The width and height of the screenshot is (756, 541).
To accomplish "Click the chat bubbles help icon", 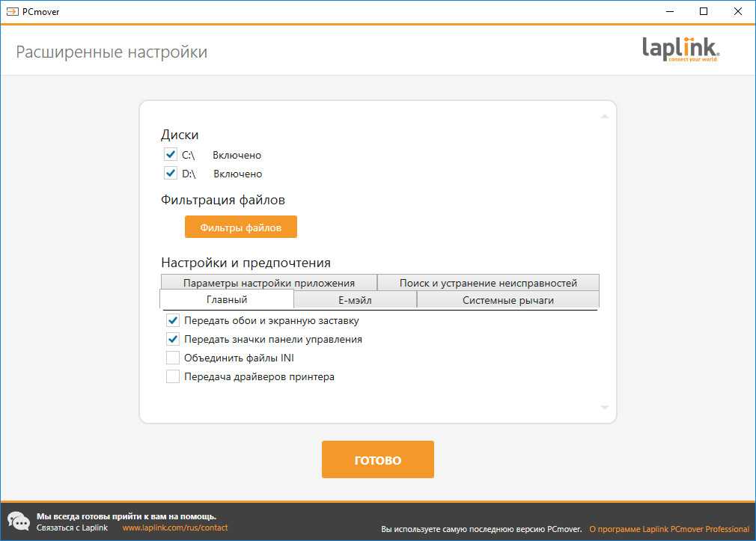I will [x=19, y=521].
